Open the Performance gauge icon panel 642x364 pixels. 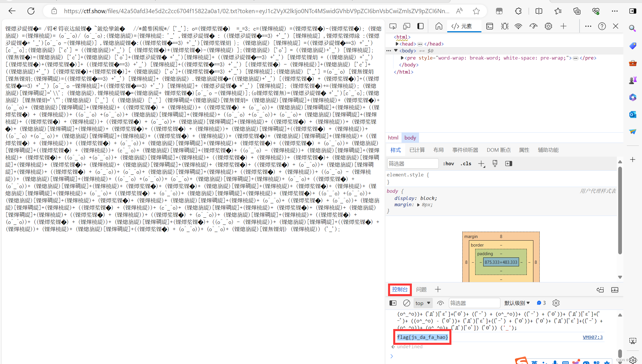click(x=533, y=26)
